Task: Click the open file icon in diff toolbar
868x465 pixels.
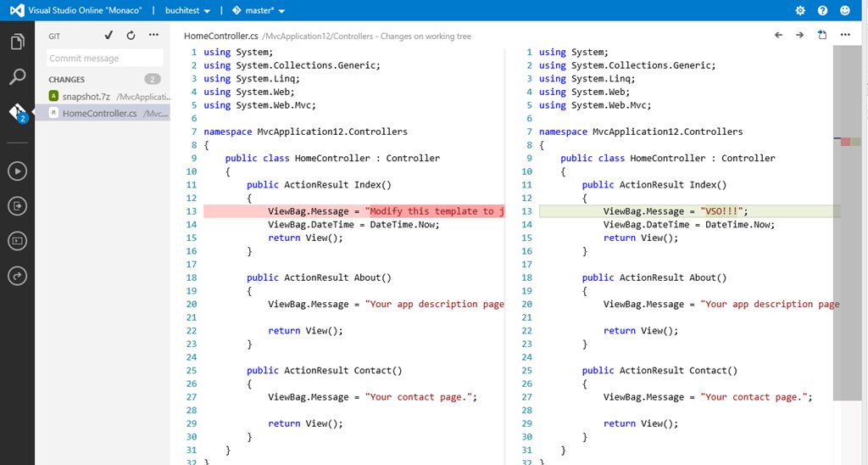Action: click(x=822, y=36)
